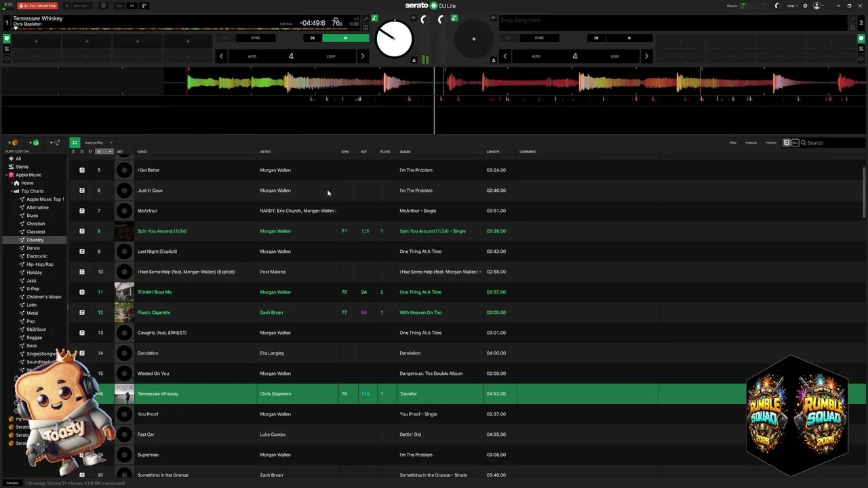This screenshot has height=488, width=868.
Task: Open the Hip-Hop/Rap chart playlist
Action: pos(39,264)
